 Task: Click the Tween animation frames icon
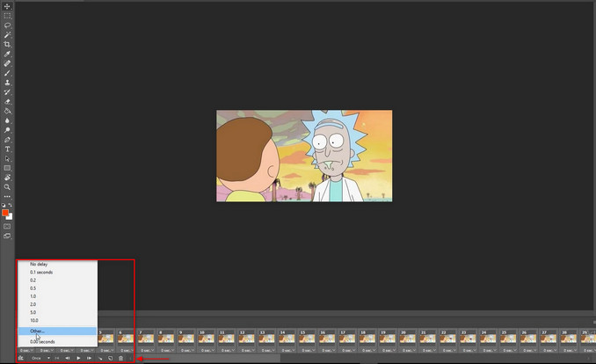click(100, 358)
